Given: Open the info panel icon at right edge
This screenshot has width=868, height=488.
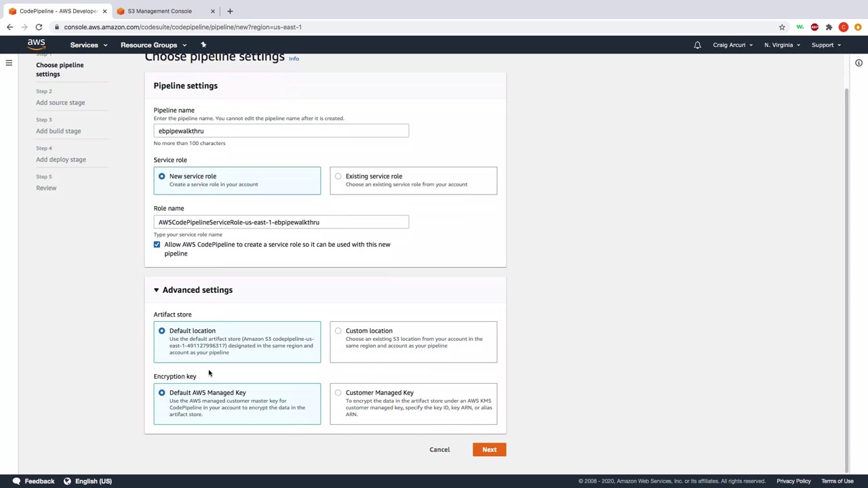Looking at the screenshot, I should click(859, 63).
